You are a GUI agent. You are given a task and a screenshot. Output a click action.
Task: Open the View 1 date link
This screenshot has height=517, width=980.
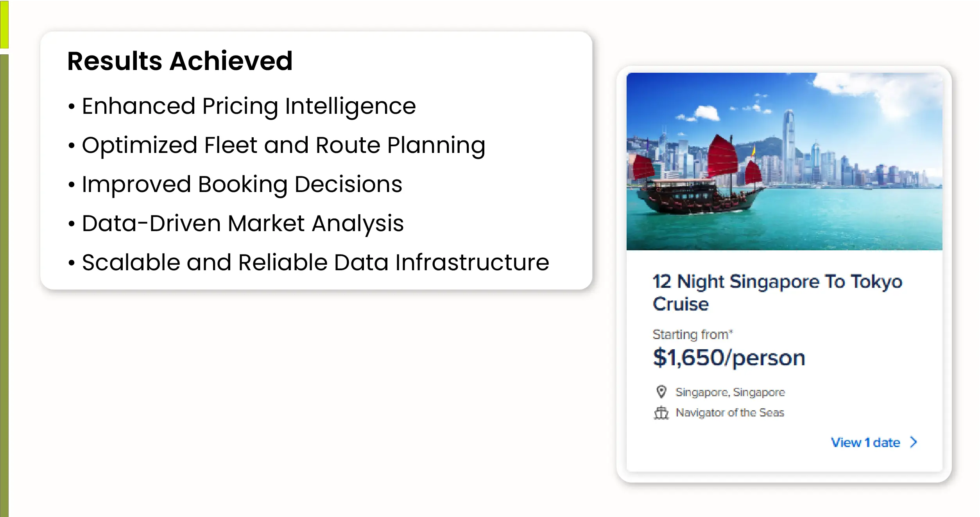pos(865,442)
